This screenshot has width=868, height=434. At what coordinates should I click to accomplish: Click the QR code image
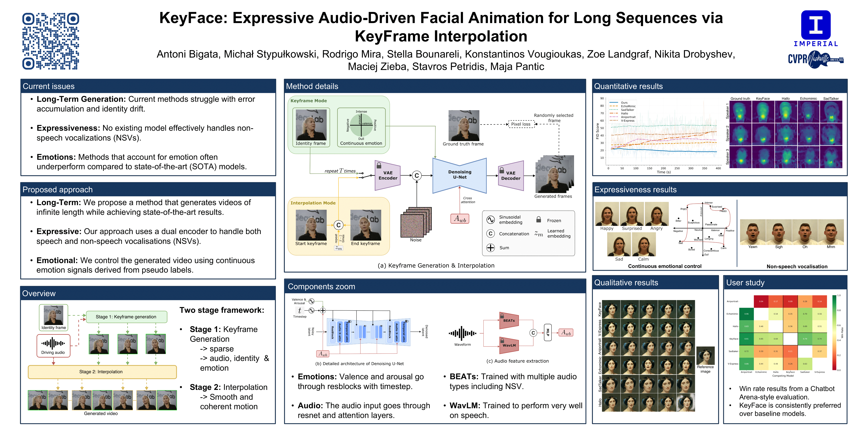(x=51, y=41)
